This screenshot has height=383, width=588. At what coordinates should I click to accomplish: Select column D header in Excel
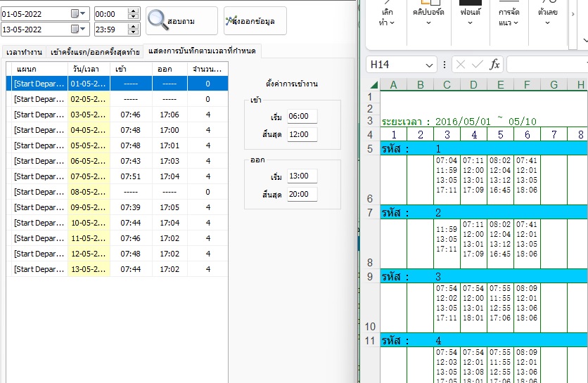(x=473, y=85)
